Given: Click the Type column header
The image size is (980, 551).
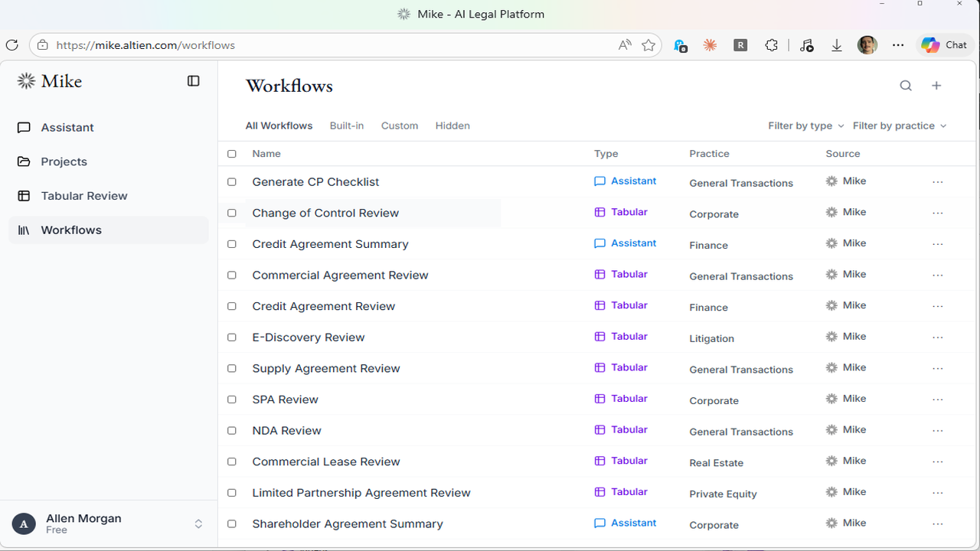Looking at the screenshot, I should click(606, 154).
